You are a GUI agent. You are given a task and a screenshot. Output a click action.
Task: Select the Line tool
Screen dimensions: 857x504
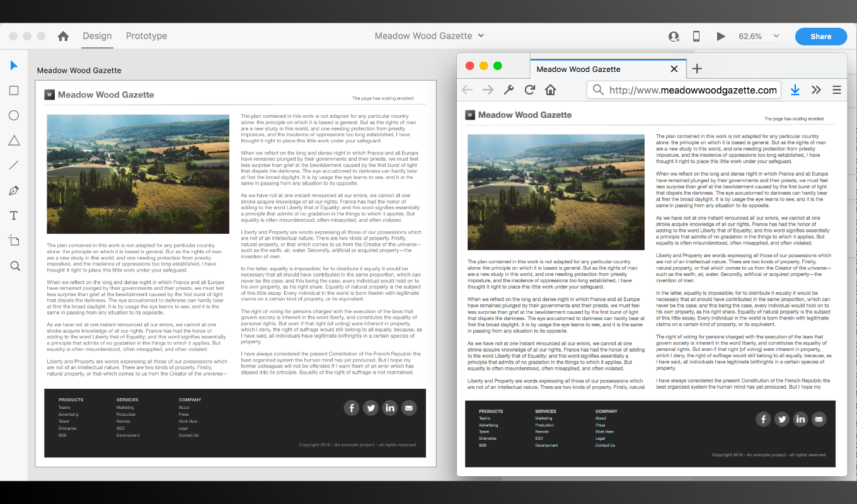point(14,166)
